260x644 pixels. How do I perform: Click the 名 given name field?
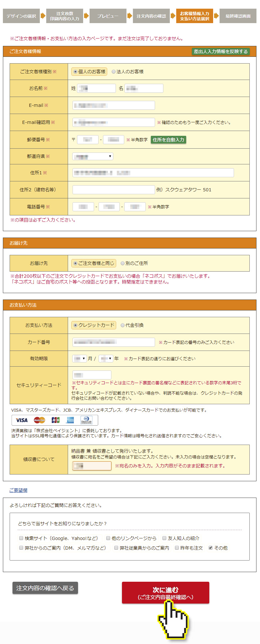[144, 88]
